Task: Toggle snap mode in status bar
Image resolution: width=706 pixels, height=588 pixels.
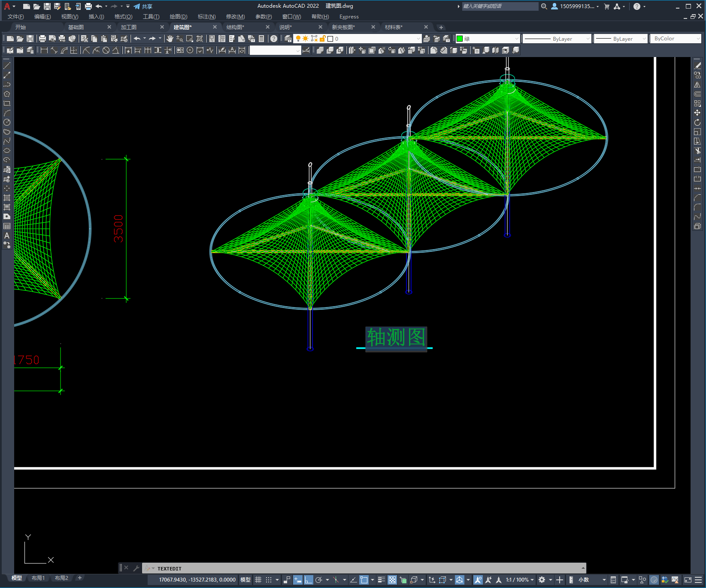Action: tap(269, 580)
